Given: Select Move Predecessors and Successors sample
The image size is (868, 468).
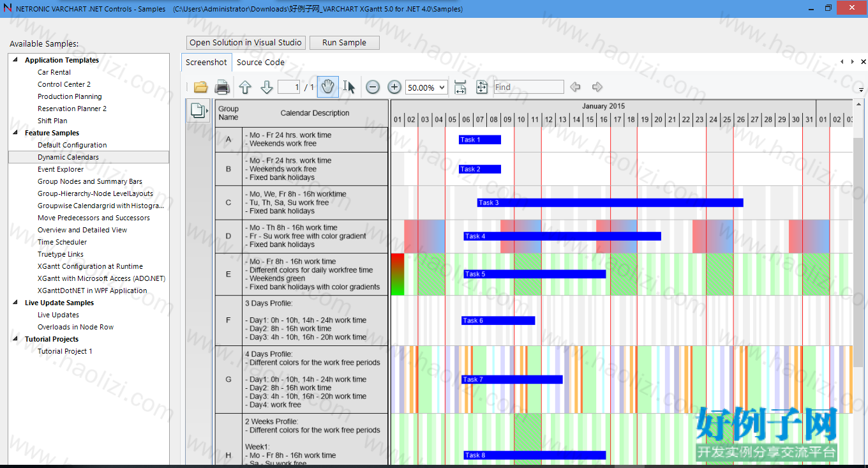Looking at the screenshot, I should (94, 218).
